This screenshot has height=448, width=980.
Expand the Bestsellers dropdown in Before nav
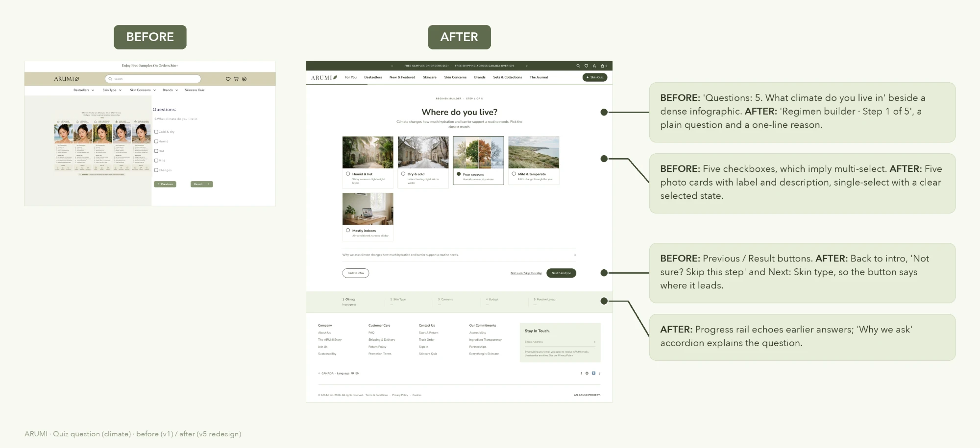[x=84, y=90]
